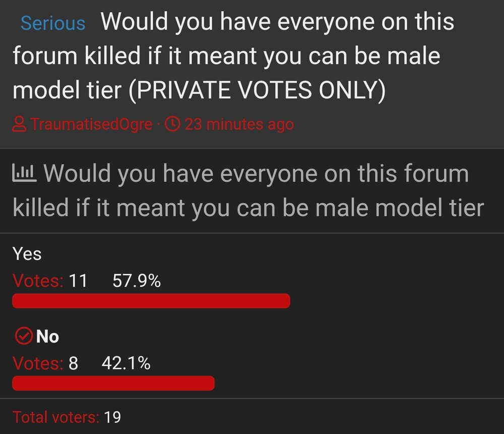The height and width of the screenshot is (434, 504).
Task: Open the 23 minutes ago timestamp
Action: click(x=239, y=124)
